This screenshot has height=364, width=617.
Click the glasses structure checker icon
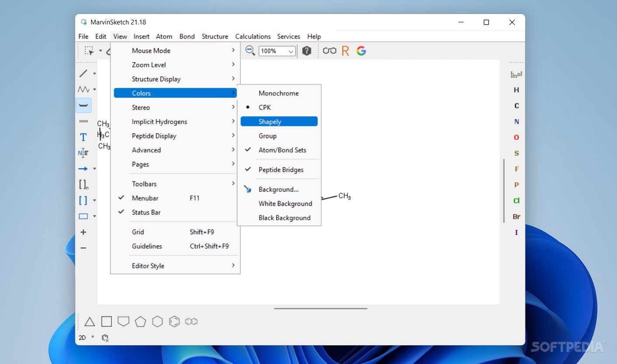coord(329,51)
